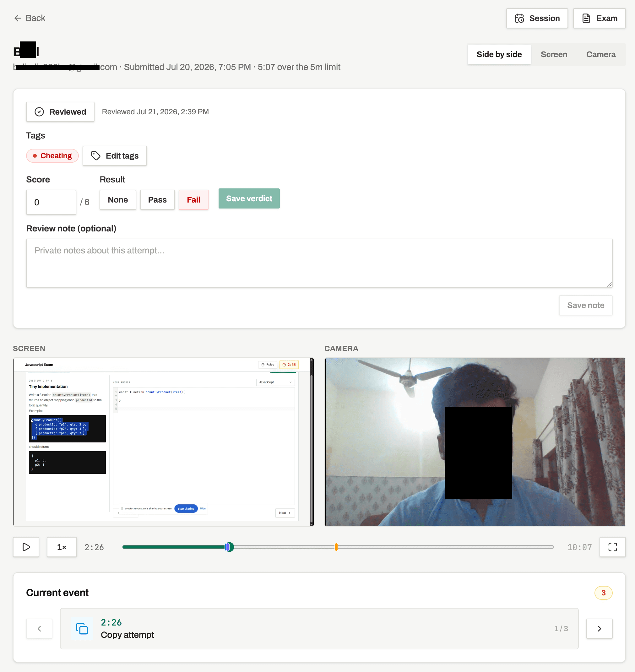Screen dimensions: 635x672
Task: Go to the next event
Action: (599, 629)
